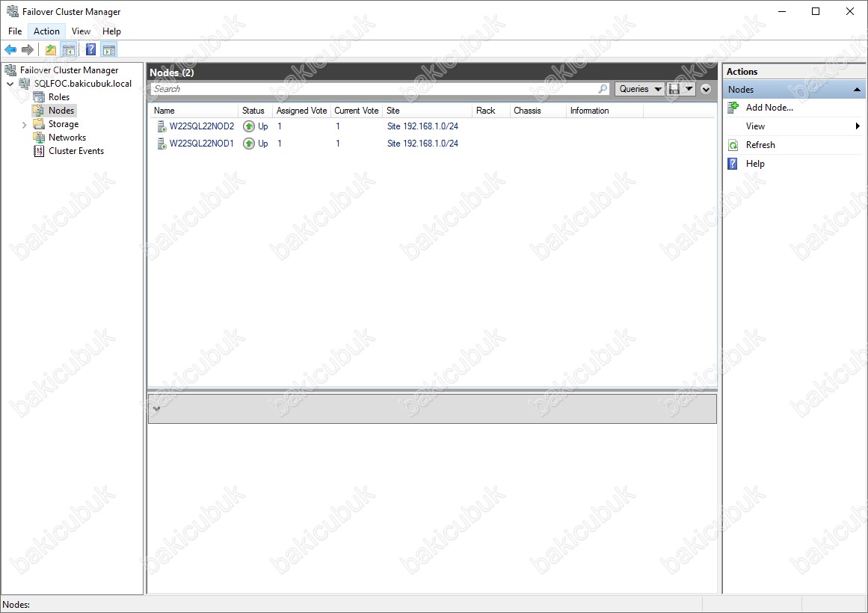Sort by the Chassis column header
This screenshot has height=613, width=868.
pos(538,111)
